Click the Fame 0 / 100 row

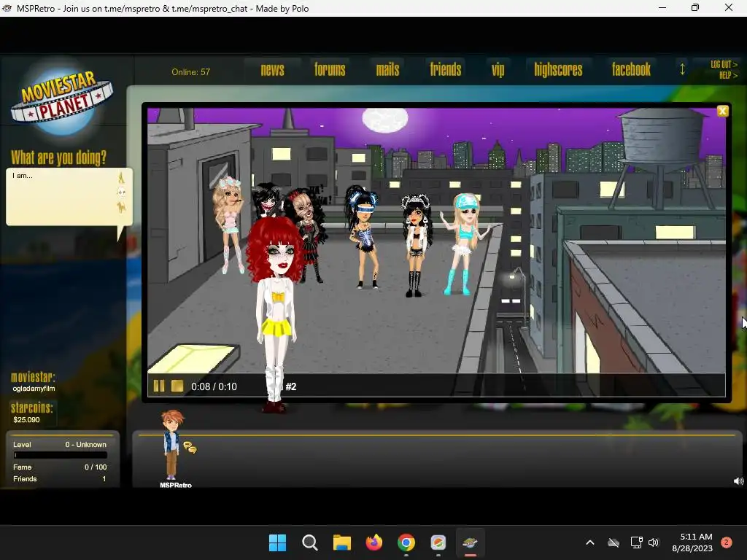pyautogui.click(x=60, y=467)
